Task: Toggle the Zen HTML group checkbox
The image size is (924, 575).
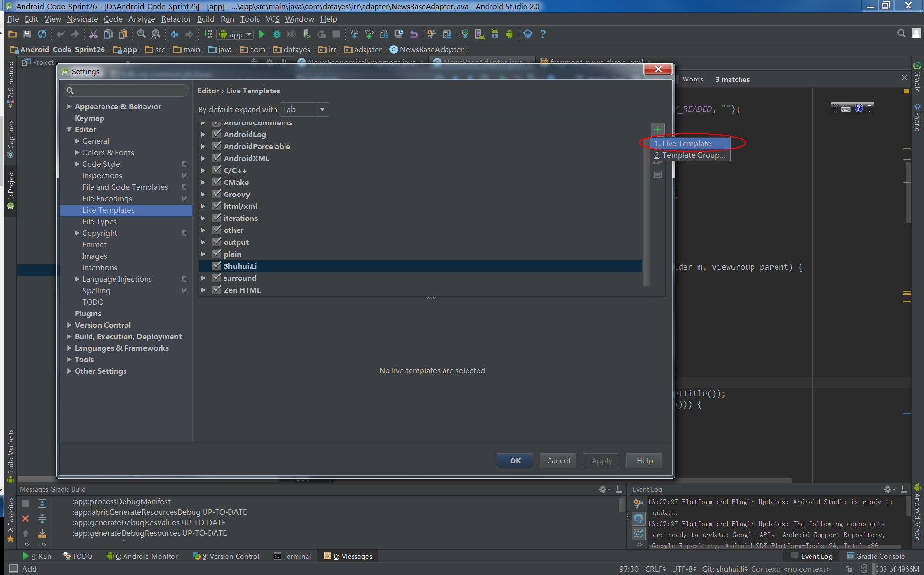Action: click(217, 290)
